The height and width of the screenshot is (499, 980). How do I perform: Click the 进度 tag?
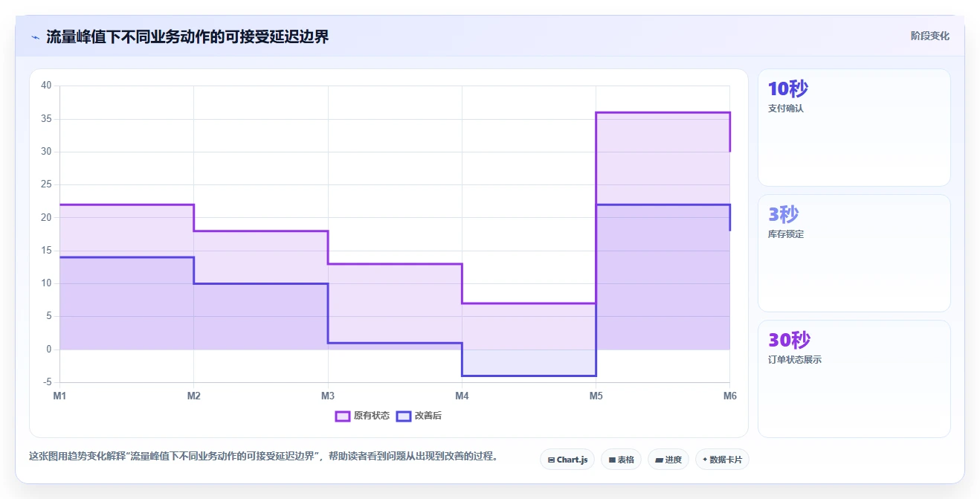pos(668,460)
